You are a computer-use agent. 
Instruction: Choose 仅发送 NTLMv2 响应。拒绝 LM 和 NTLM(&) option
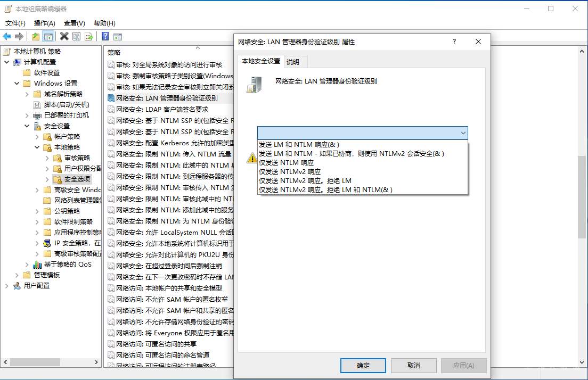pyautogui.click(x=363, y=189)
